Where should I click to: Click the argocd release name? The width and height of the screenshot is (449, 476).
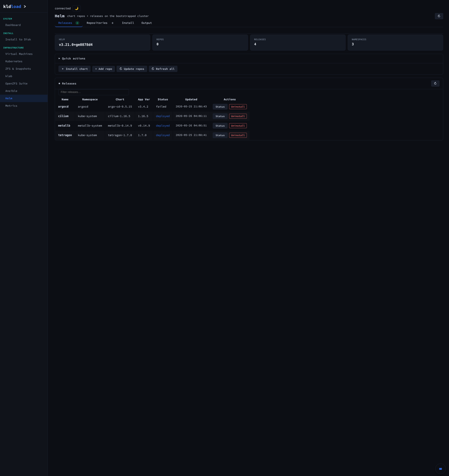(x=63, y=107)
